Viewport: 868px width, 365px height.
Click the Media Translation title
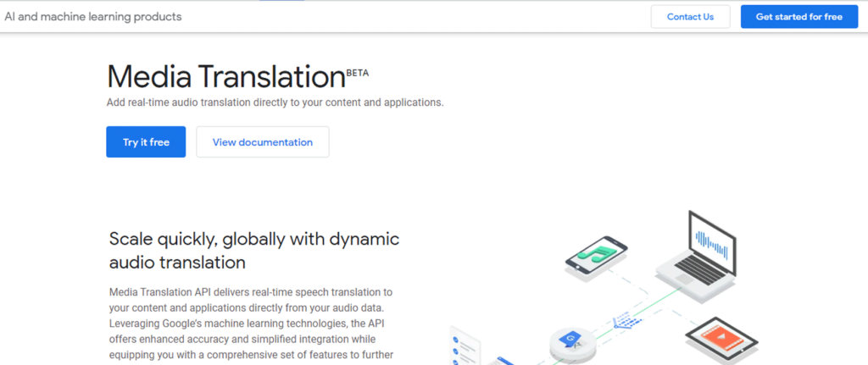(225, 76)
